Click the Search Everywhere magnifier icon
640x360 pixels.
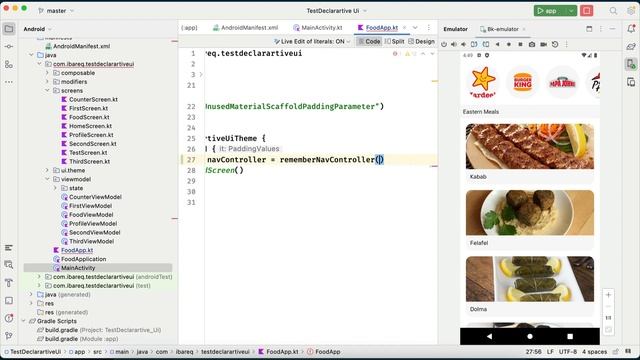coord(613,11)
